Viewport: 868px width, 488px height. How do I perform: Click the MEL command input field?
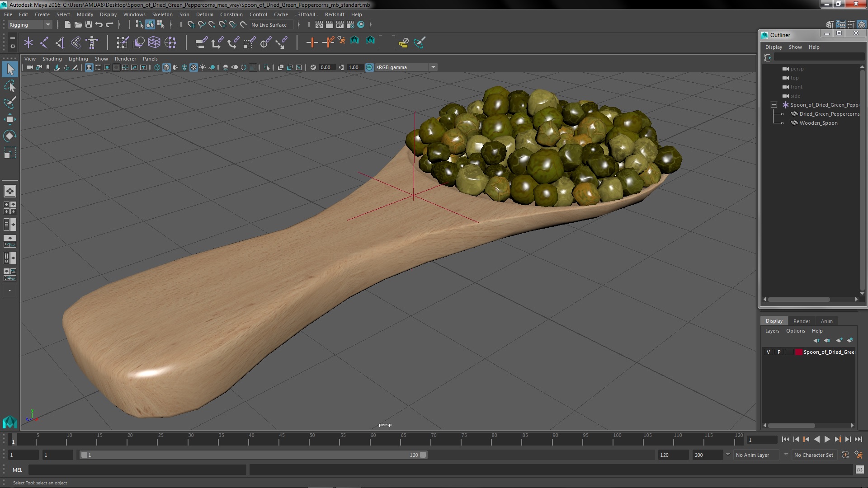(137, 470)
